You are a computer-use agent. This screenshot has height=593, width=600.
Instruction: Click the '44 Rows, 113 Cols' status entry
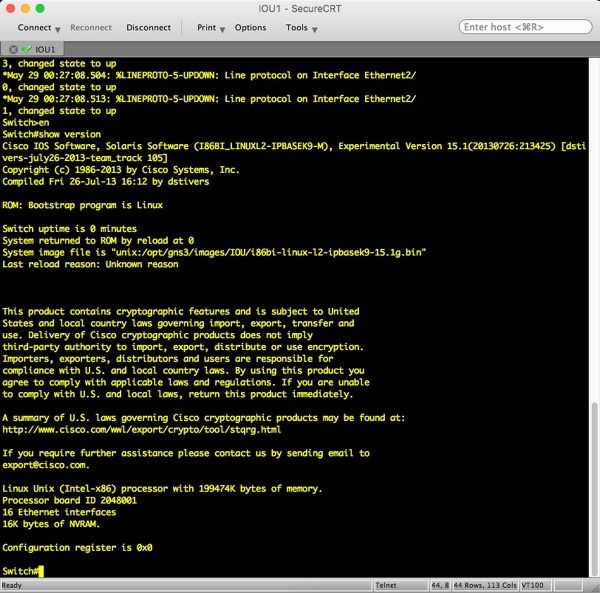(x=485, y=585)
